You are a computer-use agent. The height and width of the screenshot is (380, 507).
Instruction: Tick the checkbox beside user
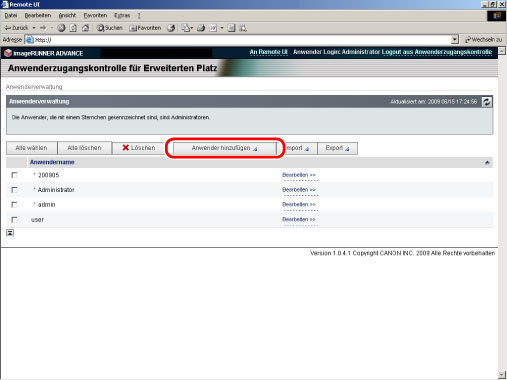[x=14, y=220]
